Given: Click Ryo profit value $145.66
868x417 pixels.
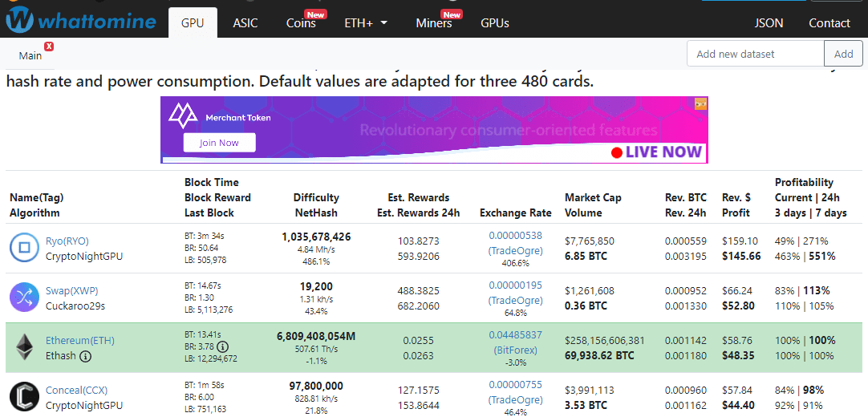Looking at the screenshot, I should 741,256.
